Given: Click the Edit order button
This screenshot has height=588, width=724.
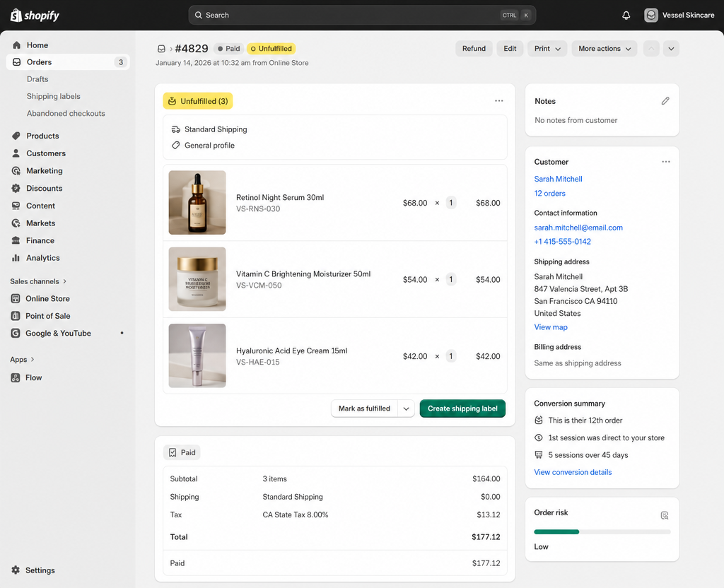Looking at the screenshot, I should pos(510,49).
